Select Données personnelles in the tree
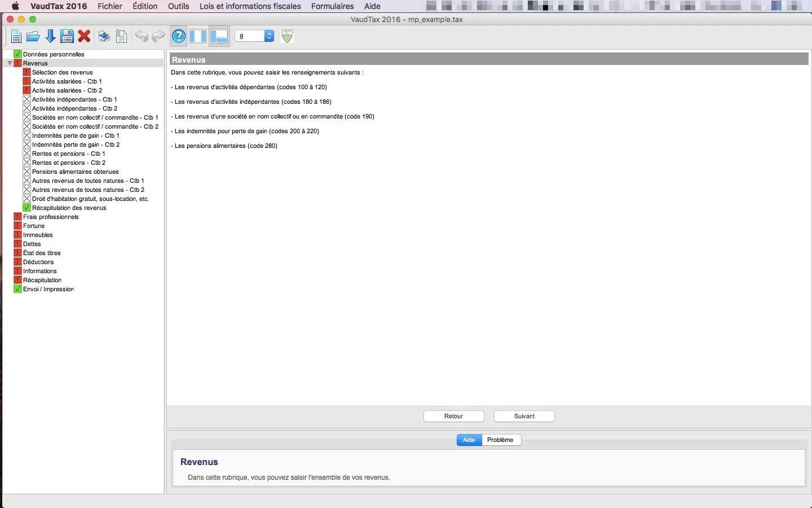812x508 pixels. tap(54, 54)
